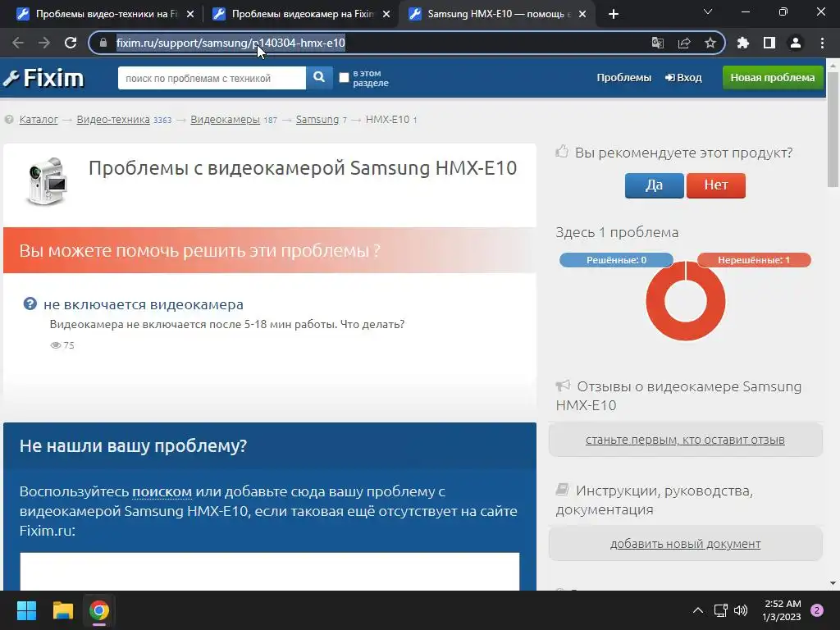Viewport: 840px width, 630px height.
Task: Open the extensions puzzle icon
Action: [743, 43]
